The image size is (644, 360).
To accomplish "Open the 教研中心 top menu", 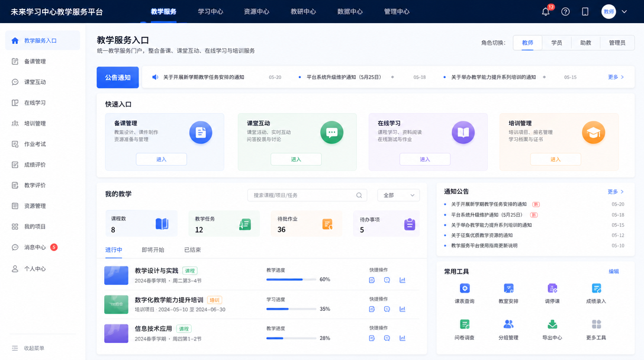I will (304, 11).
